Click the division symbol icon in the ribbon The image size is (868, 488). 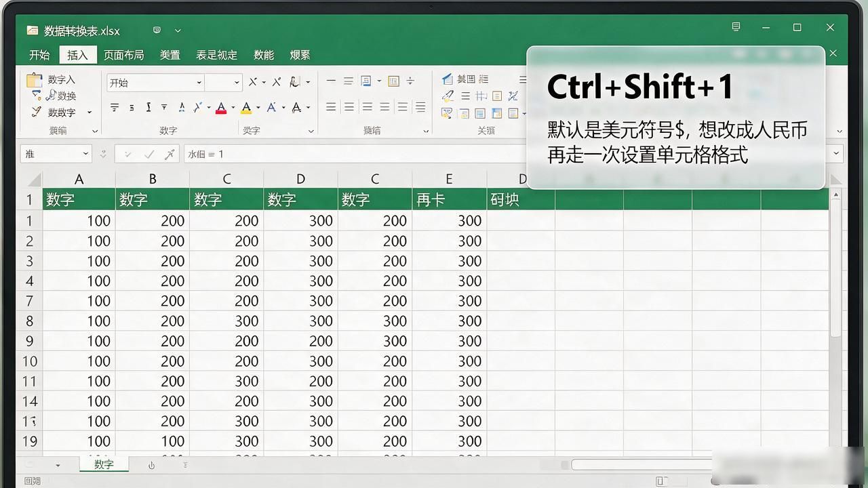(410, 81)
